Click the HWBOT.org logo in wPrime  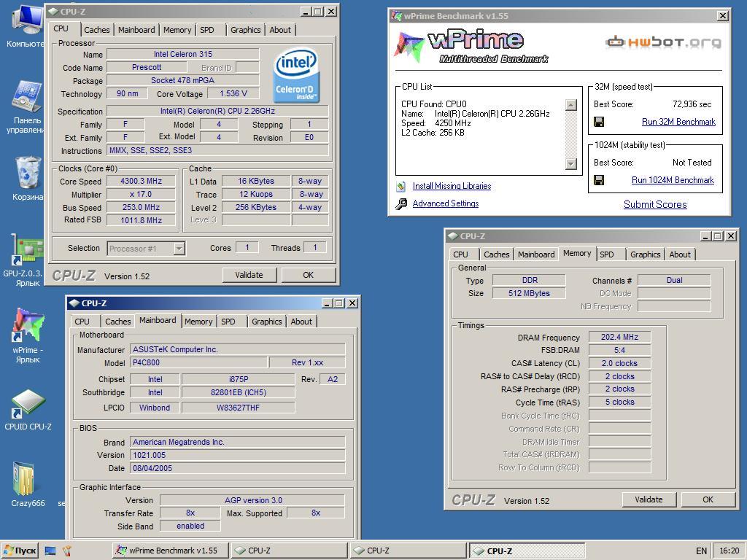(663, 42)
